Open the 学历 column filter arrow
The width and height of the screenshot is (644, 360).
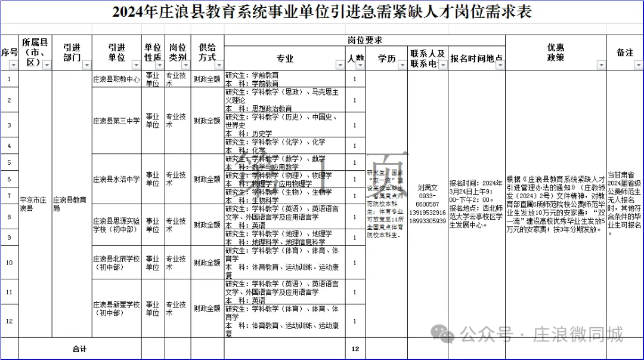pos(402,65)
